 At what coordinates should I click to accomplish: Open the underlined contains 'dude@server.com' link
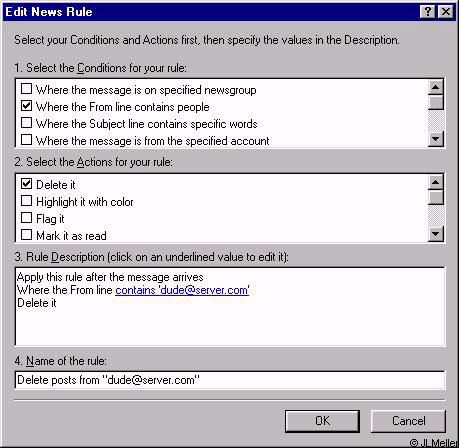[182, 290]
